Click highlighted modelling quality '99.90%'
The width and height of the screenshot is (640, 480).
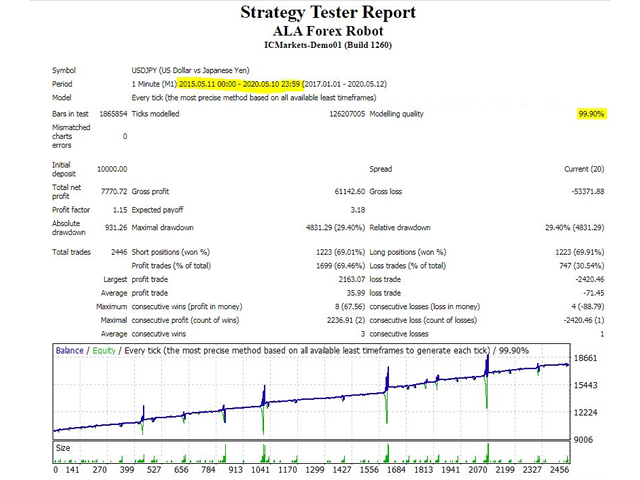point(591,114)
